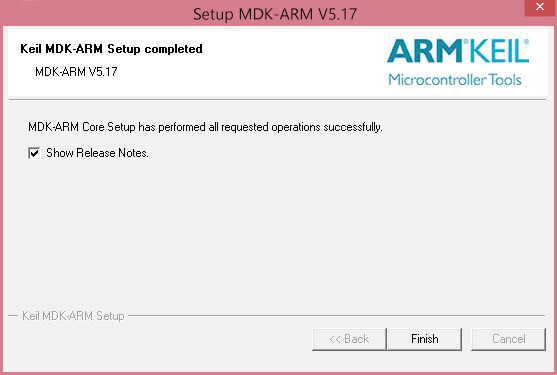
Task: Close the Setup MDK-ARM window
Action: click(x=540, y=7)
